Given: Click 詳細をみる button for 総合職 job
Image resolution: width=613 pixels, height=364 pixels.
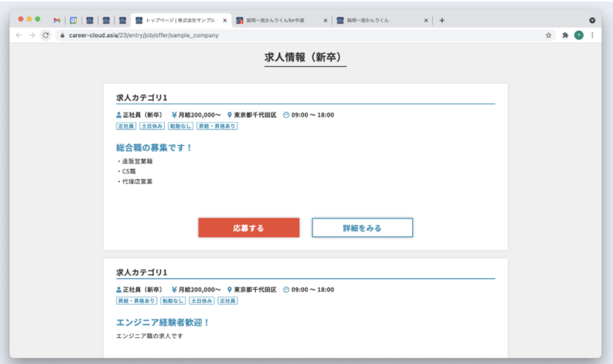Looking at the screenshot, I should click(x=362, y=228).
